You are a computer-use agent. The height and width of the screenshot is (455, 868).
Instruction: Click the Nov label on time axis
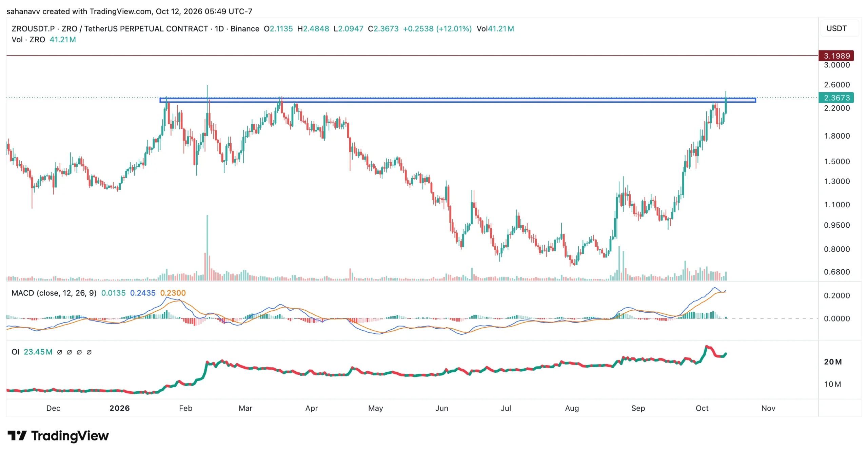click(x=768, y=408)
